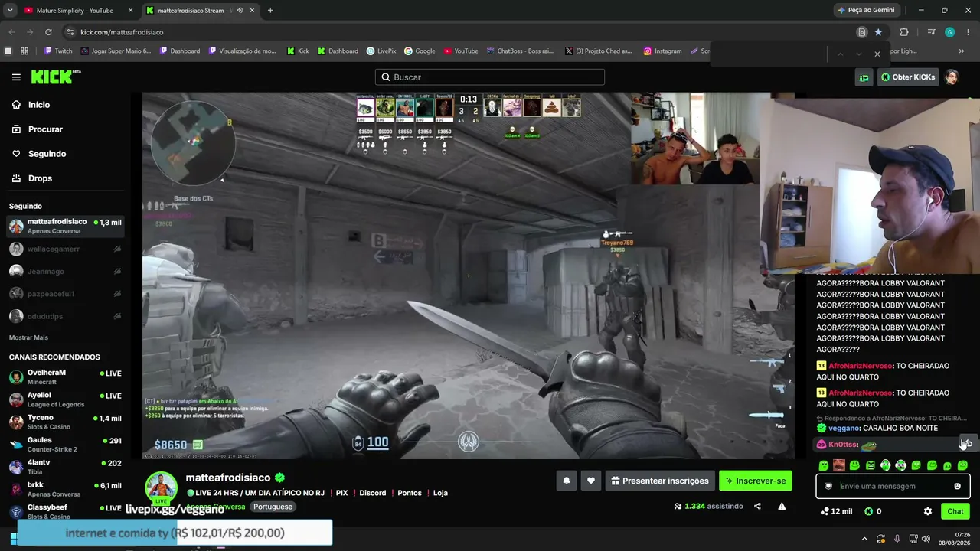Open Drops in the sidebar
The width and height of the screenshot is (980, 551).
click(x=40, y=178)
